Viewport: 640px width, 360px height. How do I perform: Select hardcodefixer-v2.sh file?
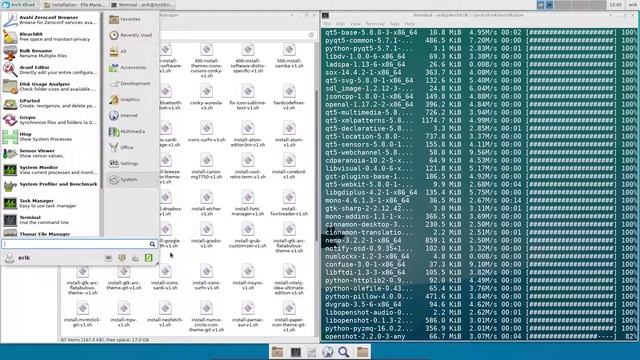coord(289,97)
